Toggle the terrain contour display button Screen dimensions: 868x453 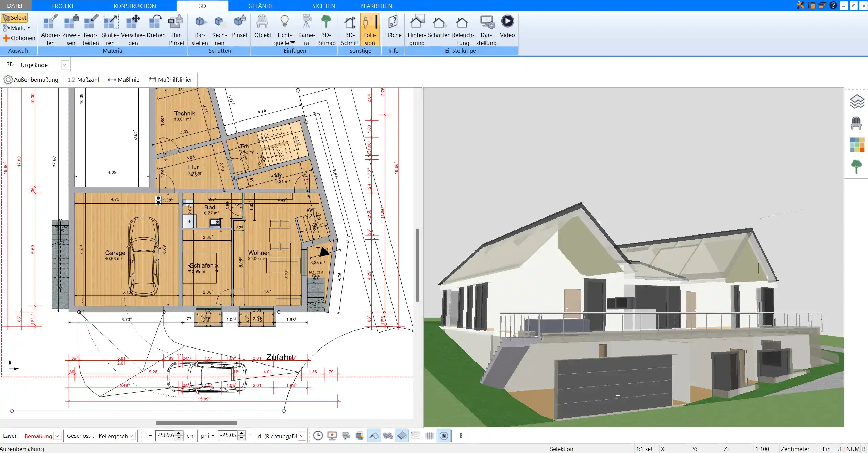click(x=416, y=436)
